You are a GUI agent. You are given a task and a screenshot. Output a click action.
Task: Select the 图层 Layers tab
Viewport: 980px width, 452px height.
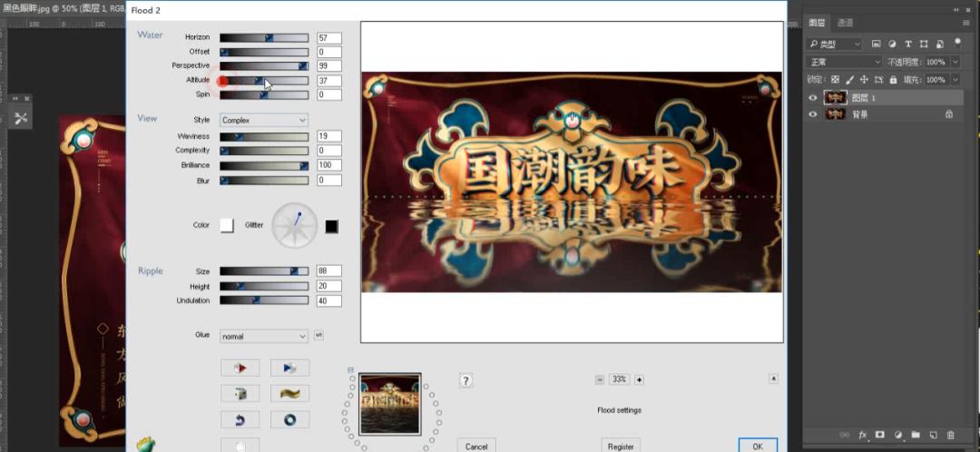(x=817, y=23)
